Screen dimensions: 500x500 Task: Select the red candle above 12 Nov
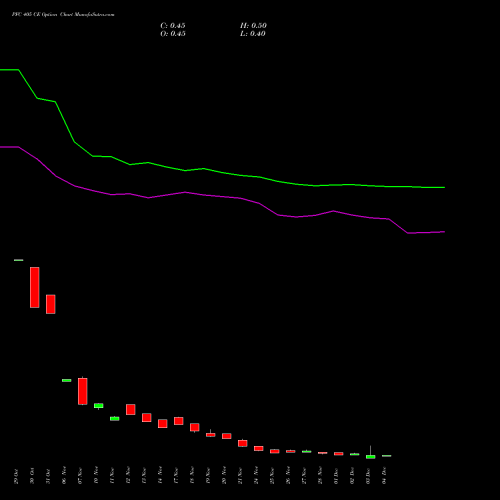(131, 410)
